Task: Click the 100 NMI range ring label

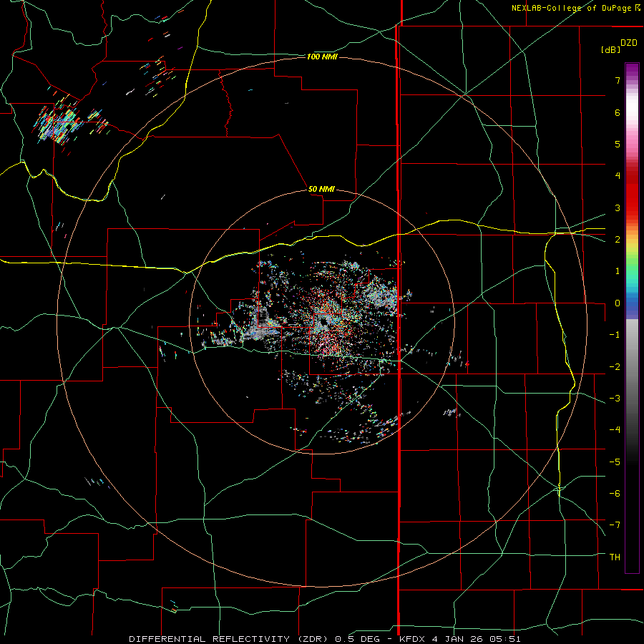Action: coord(322,57)
